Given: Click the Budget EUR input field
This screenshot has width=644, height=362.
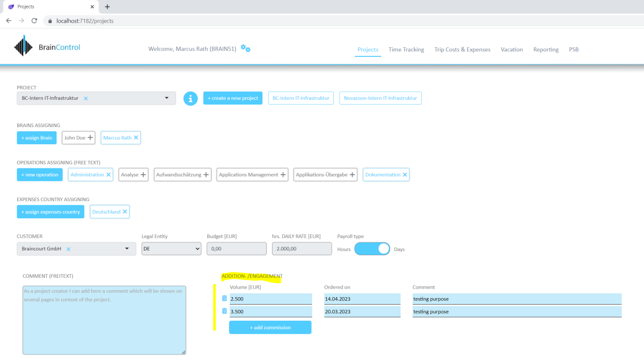Looking at the screenshot, I should (237, 249).
